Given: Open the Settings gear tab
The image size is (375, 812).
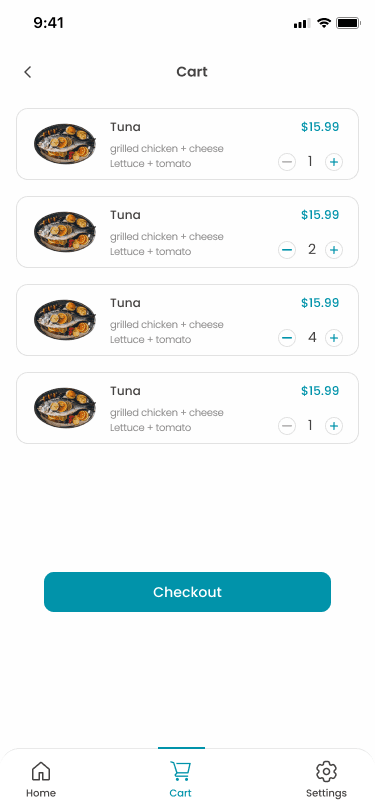Looking at the screenshot, I should coord(326,779).
